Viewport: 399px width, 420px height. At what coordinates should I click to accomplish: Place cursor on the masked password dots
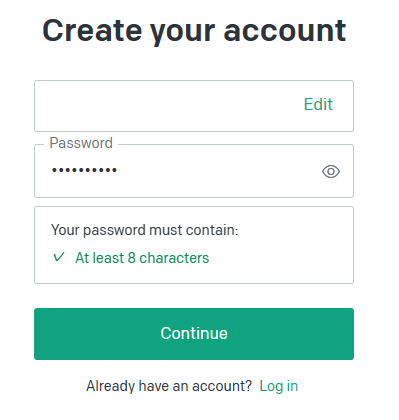[84, 170]
